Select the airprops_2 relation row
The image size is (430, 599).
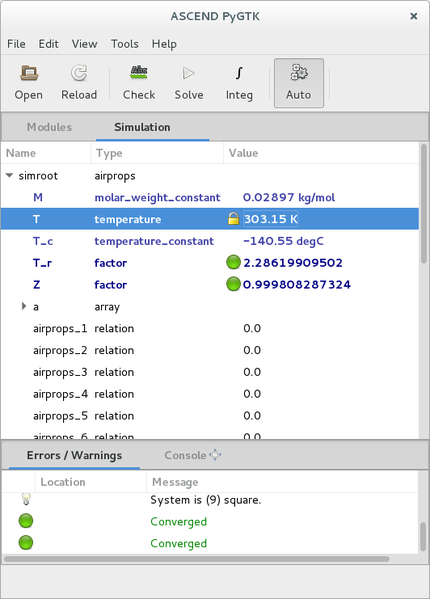[x=210, y=350]
